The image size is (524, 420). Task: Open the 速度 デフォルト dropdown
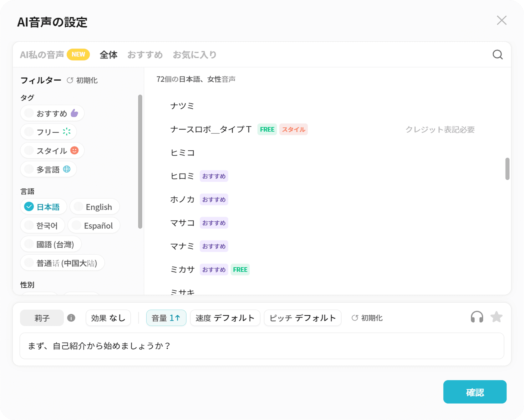coord(225,318)
